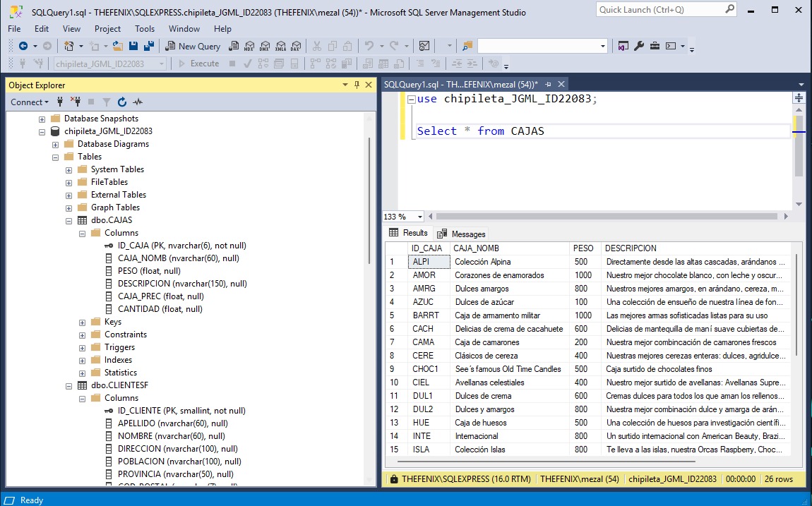Collapse the use statement outlining box

tap(411, 100)
